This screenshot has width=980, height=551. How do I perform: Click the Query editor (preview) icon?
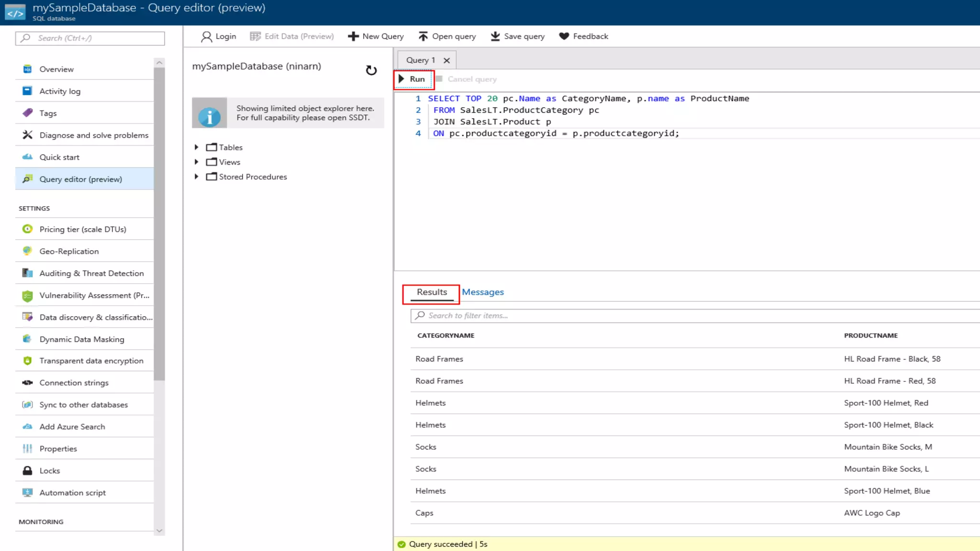[27, 179]
